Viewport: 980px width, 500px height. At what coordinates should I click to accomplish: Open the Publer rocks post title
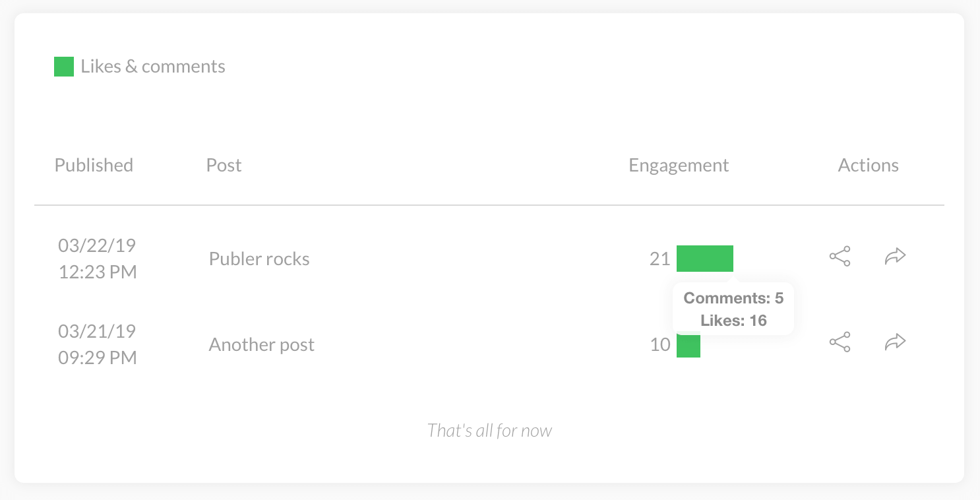coord(259,259)
